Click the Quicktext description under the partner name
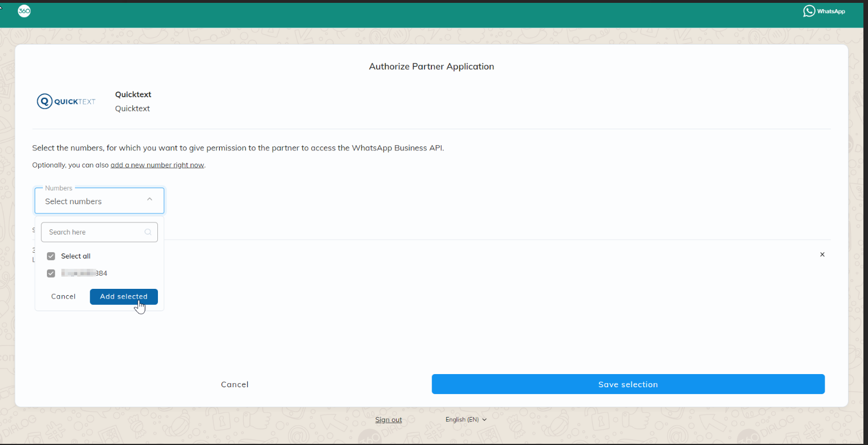This screenshot has height=445, width=868. point(132,109)
